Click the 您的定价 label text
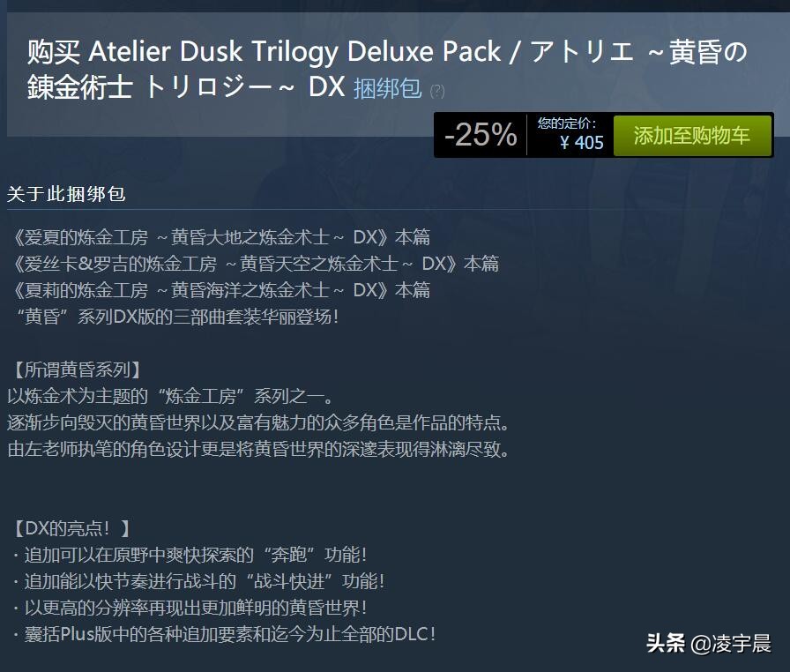Screen dimensions: 790x672 tap(567, 123)
